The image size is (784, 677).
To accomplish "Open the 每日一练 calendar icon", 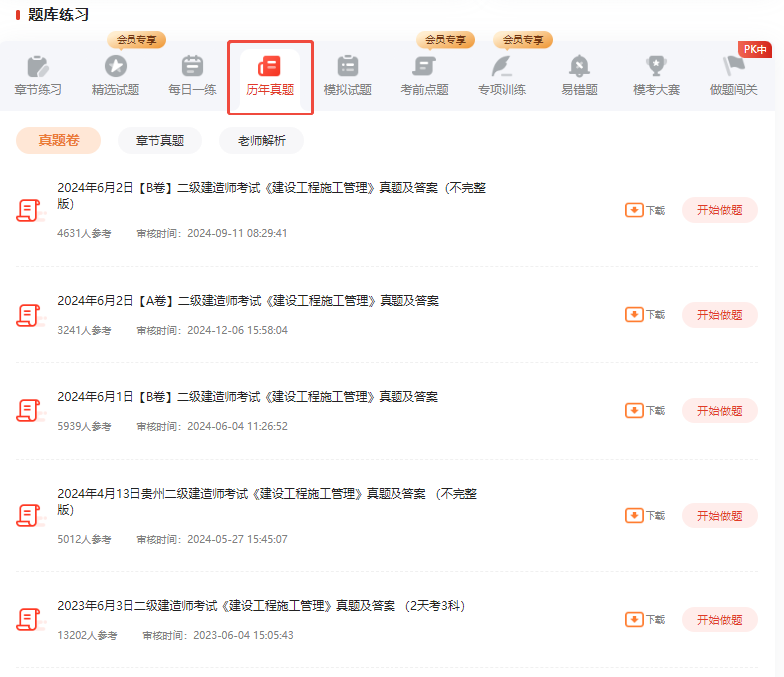I will 192,66.
